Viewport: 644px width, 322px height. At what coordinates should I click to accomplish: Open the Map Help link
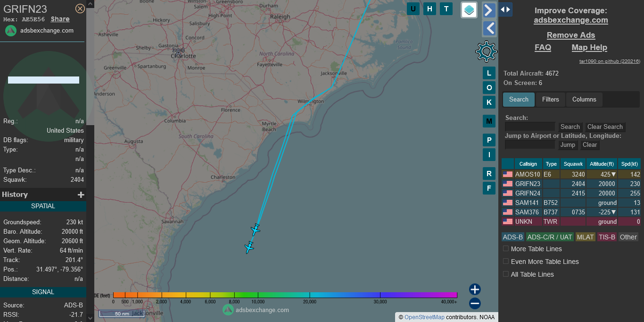[589, 48]
